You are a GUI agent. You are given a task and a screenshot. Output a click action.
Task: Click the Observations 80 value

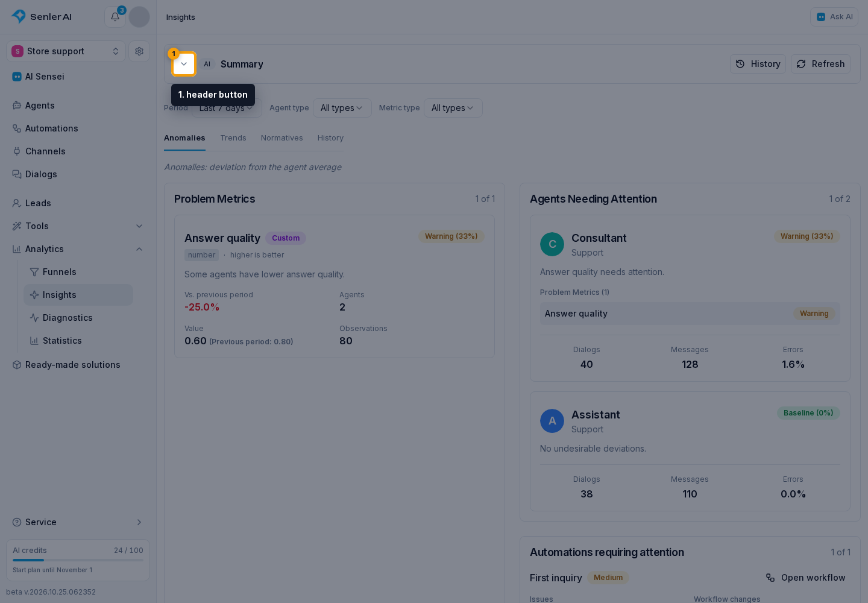tap(346, 341)
